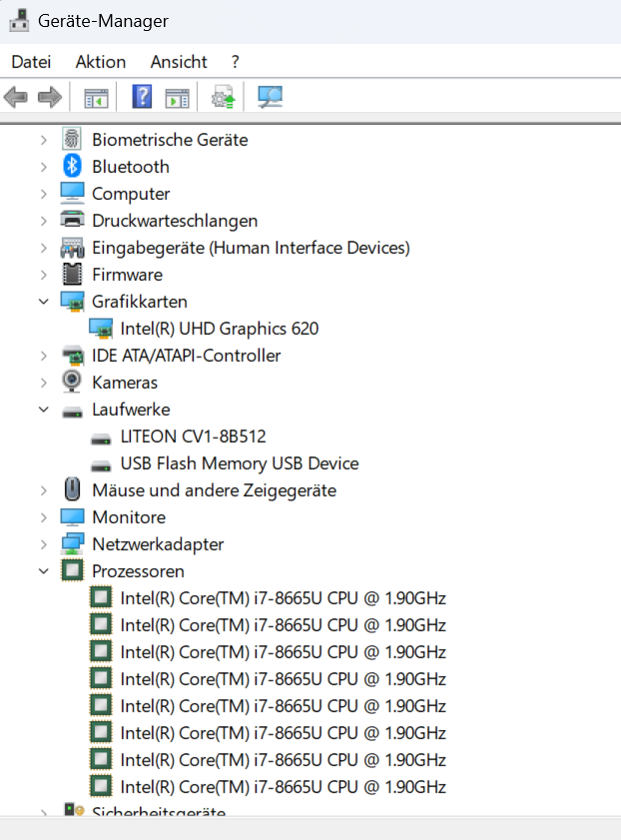This screenshot has width=621, height=840.
Task: Select the Biometrische Geräte label
Action: [171, 140]
